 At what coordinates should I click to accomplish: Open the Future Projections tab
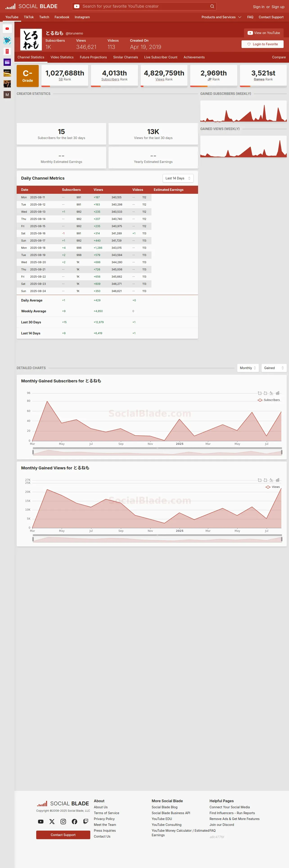pyautogui.click(x=93, y=57)
